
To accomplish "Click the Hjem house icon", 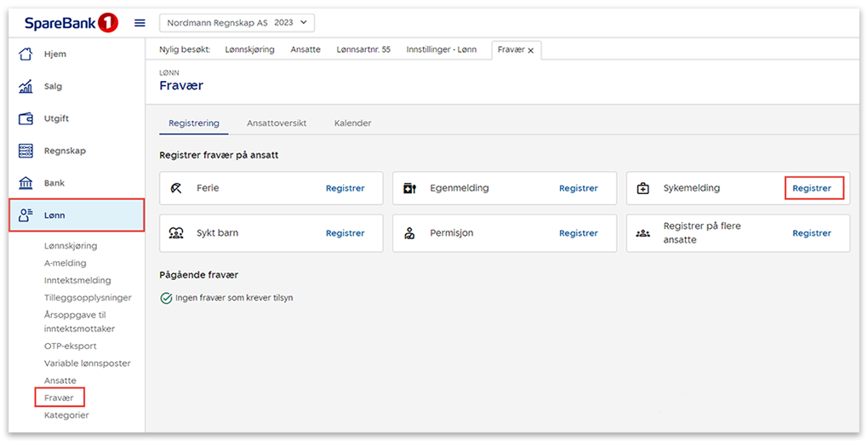I will tap(26, 54).
